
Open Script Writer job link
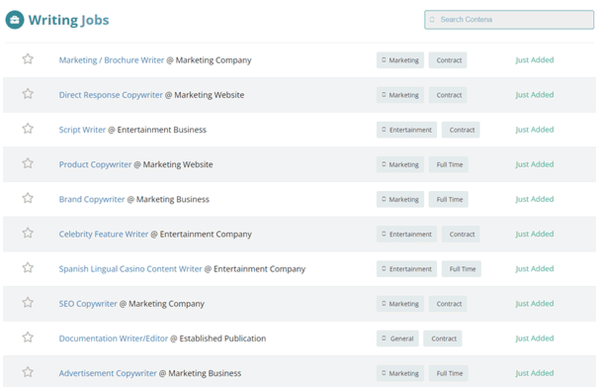pyautogui.click(x=82, y=129)
